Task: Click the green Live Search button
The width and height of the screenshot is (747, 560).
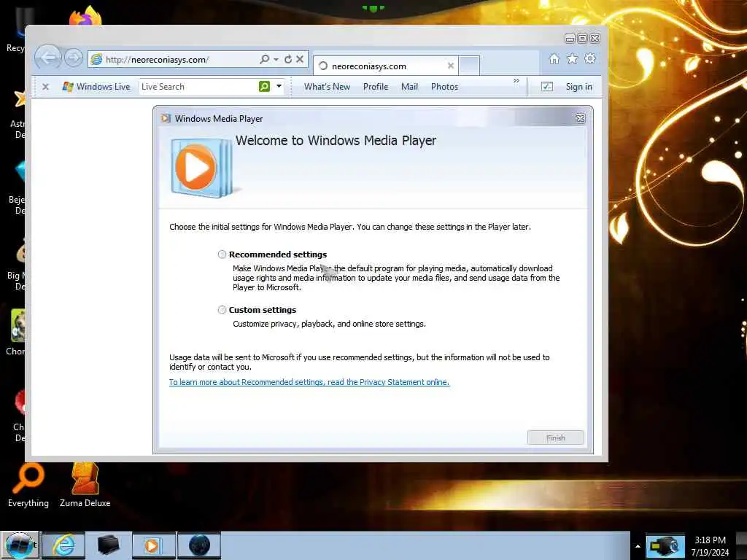Action: (264, 86)
